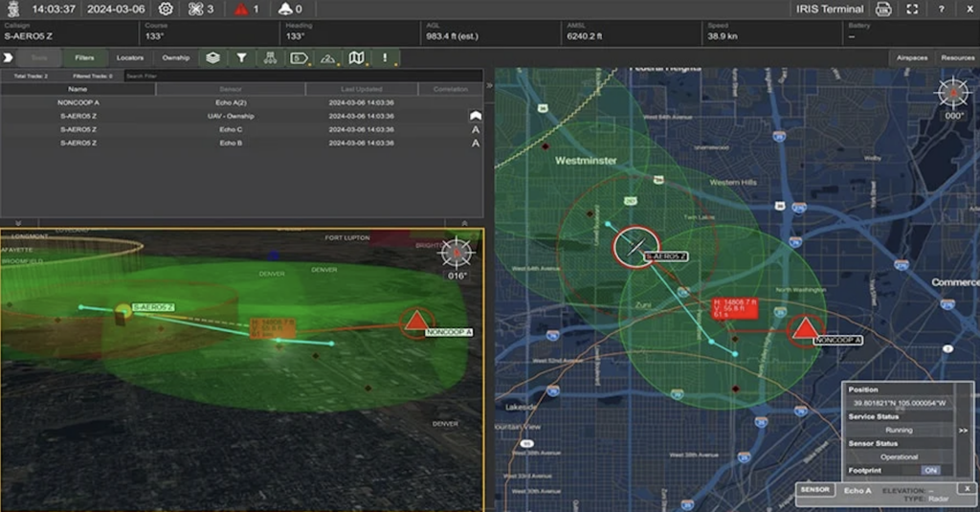Screen dimensions: 980x512
Task: Click the down chevron above the 3D view
Action: (x=18, y=223)
